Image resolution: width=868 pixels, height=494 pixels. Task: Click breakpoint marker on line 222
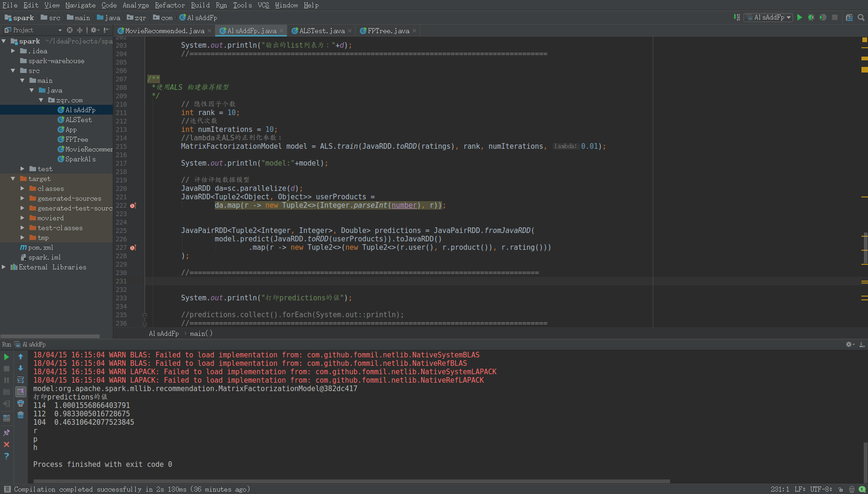pos(133,205)
